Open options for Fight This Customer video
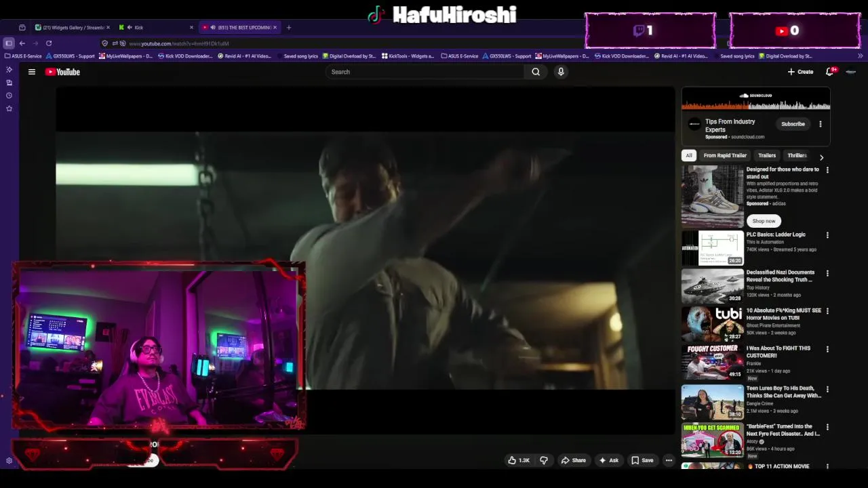This screenshot has height=488, width=868. 827,349
